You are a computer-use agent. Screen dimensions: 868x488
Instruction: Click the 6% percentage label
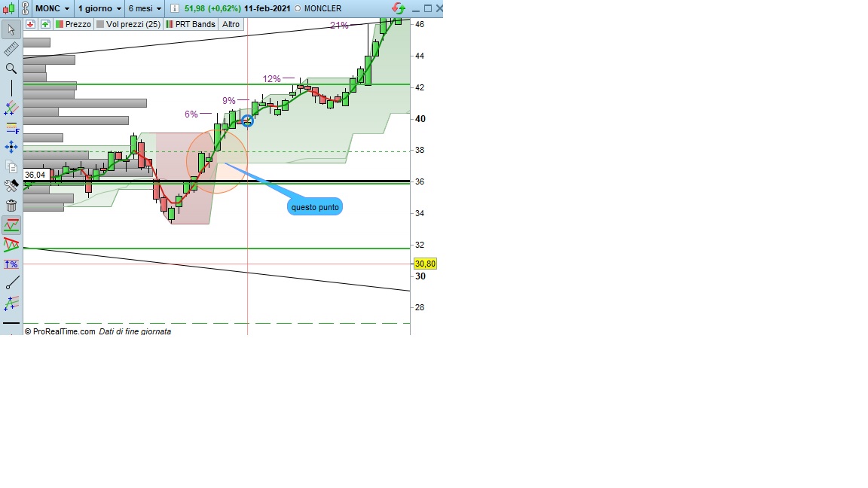point(191,114)
